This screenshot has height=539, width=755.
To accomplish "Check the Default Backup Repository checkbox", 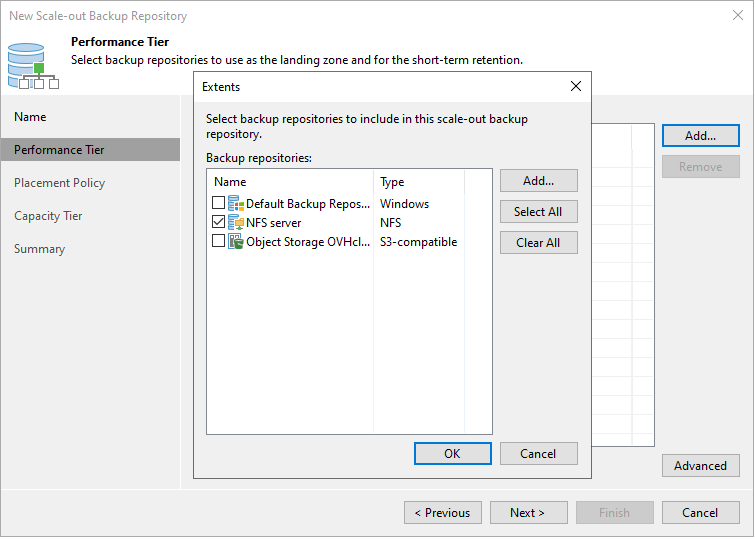I will pyautogui.click(x=219, y=204).
